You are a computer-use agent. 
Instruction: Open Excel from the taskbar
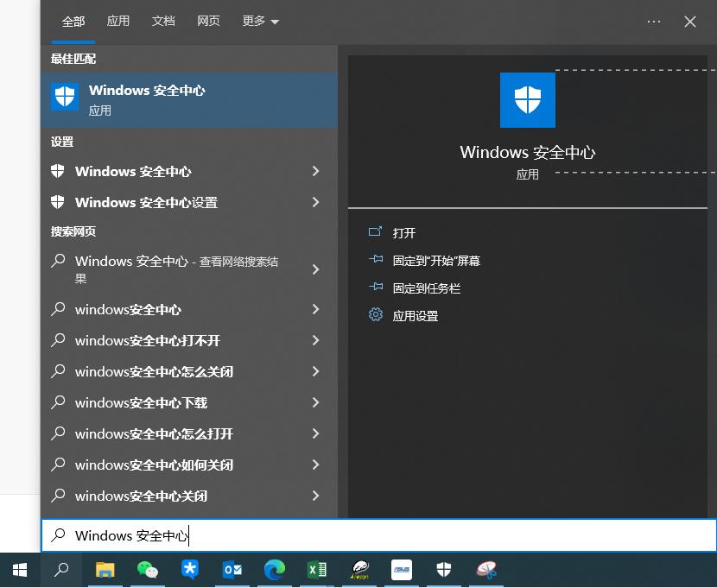317,570
